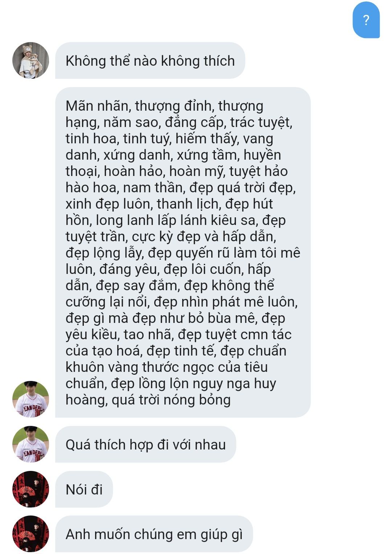Open avatar beside "Anh muốn chúng em giúp gì"
Screen dimensions: 392x554
click(30, 534)
